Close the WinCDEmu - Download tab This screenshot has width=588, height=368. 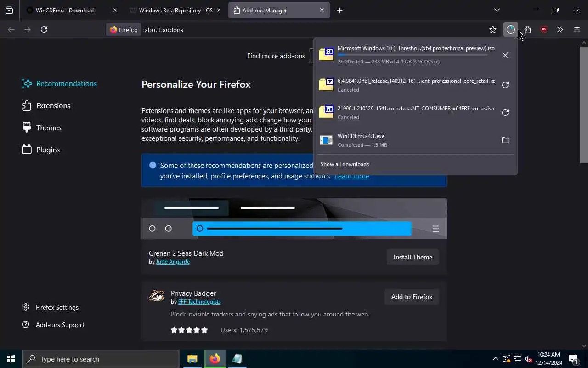coord(115,10)
